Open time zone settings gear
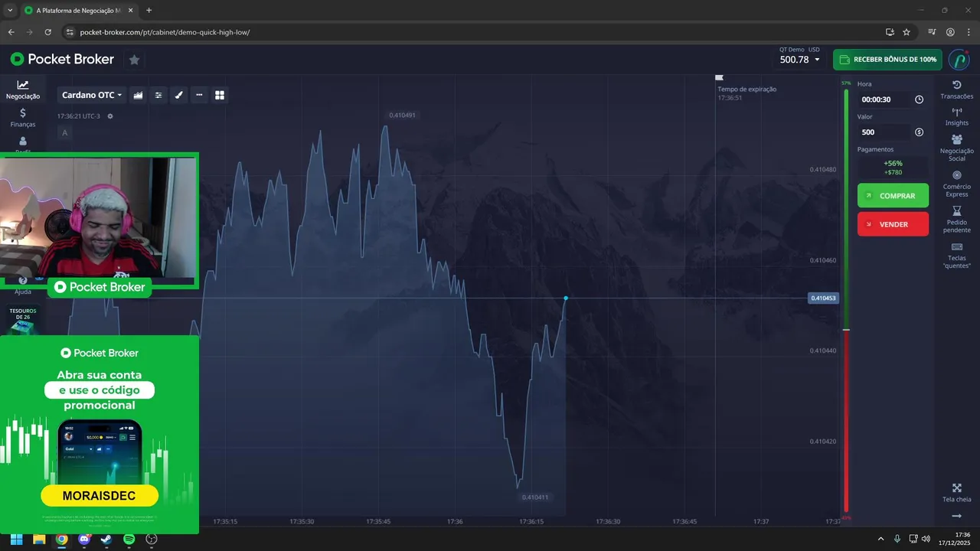This screenshot has height=551, width=980. 110,116
